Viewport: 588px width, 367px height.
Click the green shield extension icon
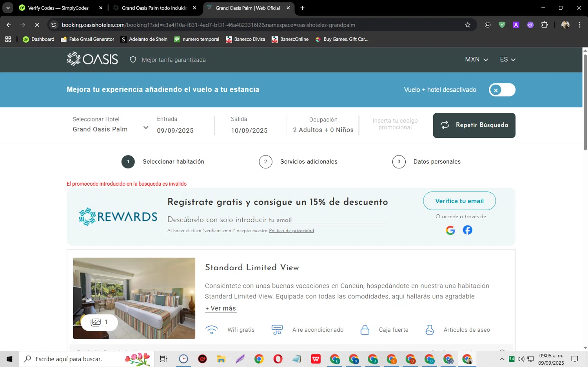click(x=502, y=25)
